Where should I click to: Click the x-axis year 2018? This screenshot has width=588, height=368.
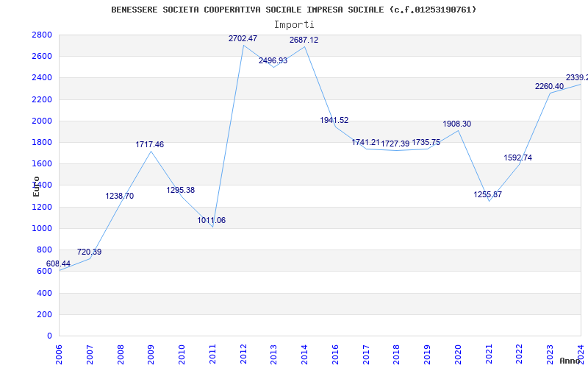(397, 354)
